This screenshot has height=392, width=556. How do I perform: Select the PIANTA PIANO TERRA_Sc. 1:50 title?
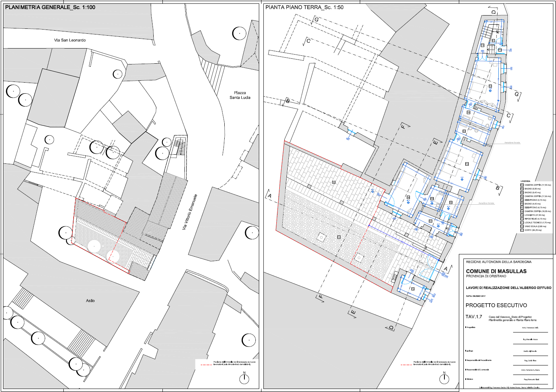304,7
